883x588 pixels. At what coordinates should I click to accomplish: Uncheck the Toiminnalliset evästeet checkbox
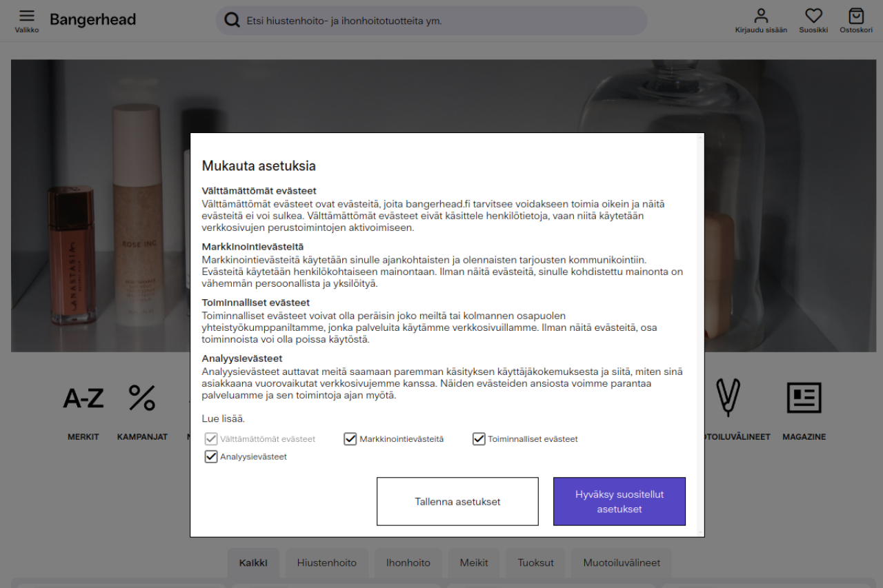tap(479, 439)
